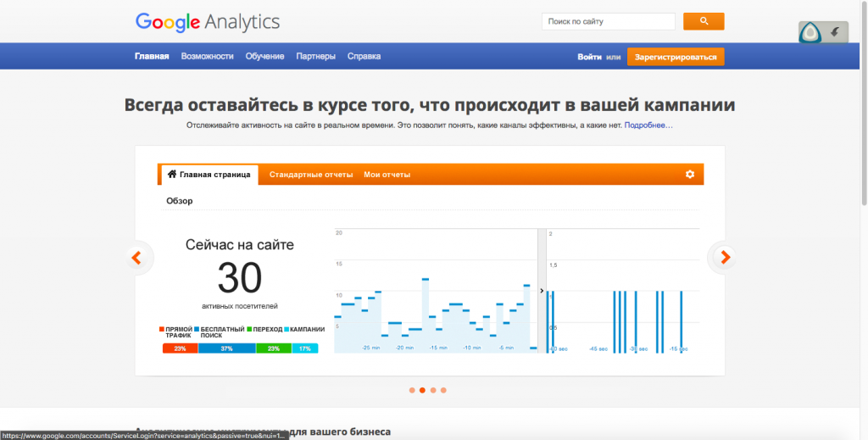Click the КАМПАНИИ legend label

307,329
